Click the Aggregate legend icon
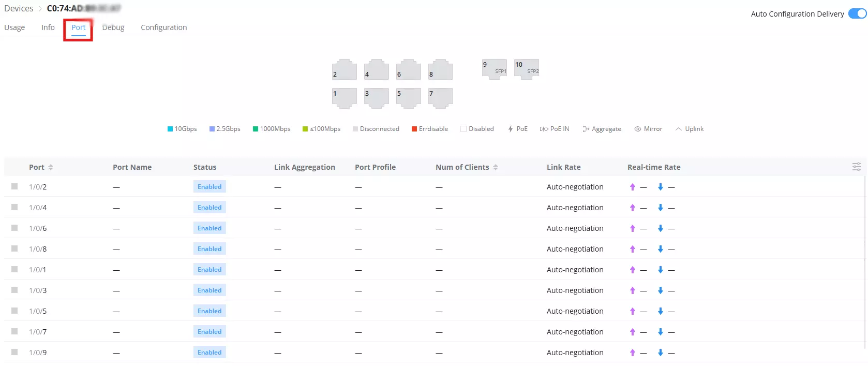 click(x=586, y=129)
